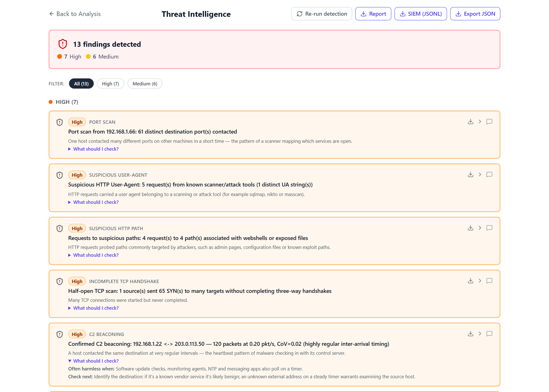Open details chevron for Suspicious User-Agent finding
The width and height of the screenshot is (549, 392).
click(x=480, y=174)
